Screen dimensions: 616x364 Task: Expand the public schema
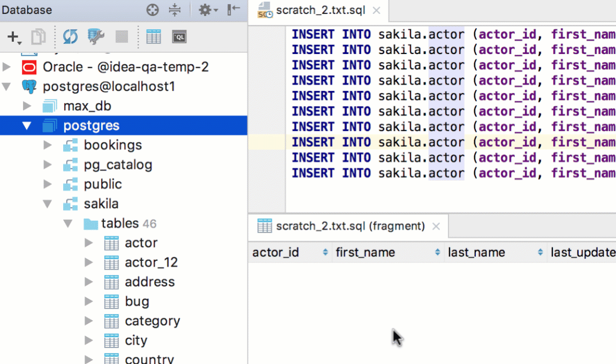(48, 184)
